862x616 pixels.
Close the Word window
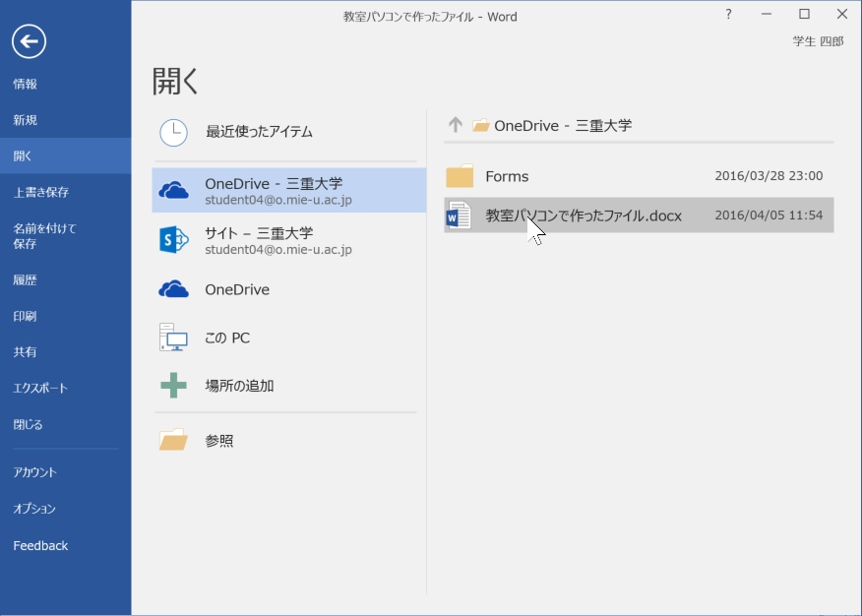(842, 15)
